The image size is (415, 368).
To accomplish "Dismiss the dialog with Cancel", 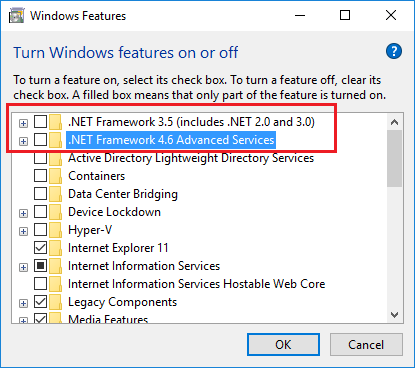I will (366, 345).
